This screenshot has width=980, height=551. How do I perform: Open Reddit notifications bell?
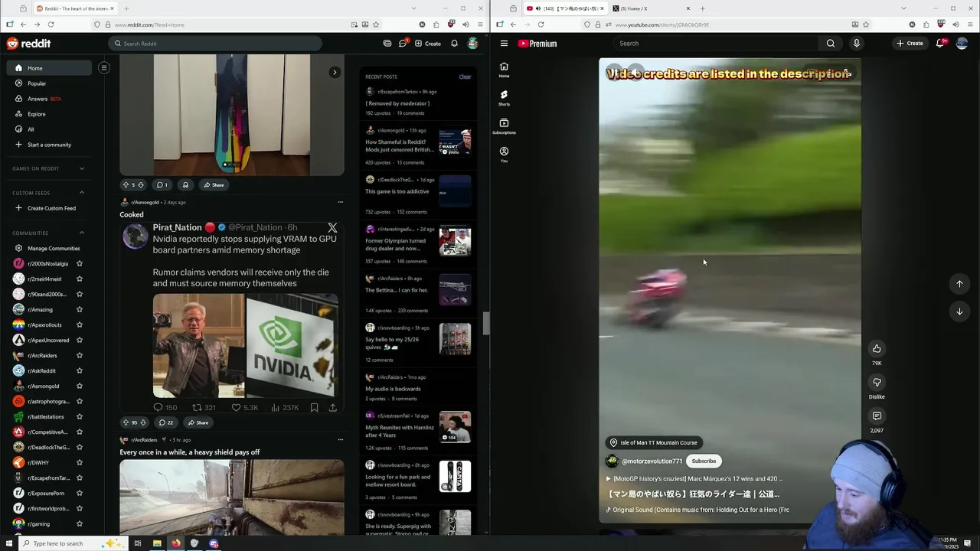454,44
